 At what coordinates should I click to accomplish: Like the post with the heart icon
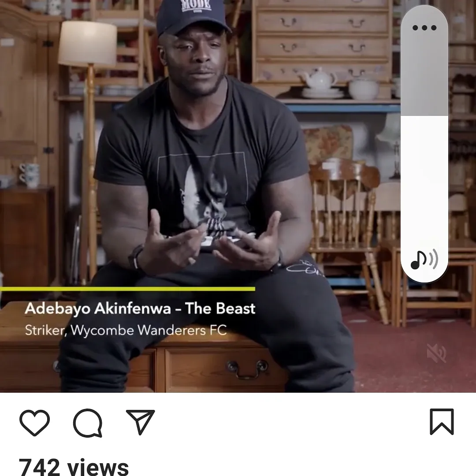pos(35,422)
